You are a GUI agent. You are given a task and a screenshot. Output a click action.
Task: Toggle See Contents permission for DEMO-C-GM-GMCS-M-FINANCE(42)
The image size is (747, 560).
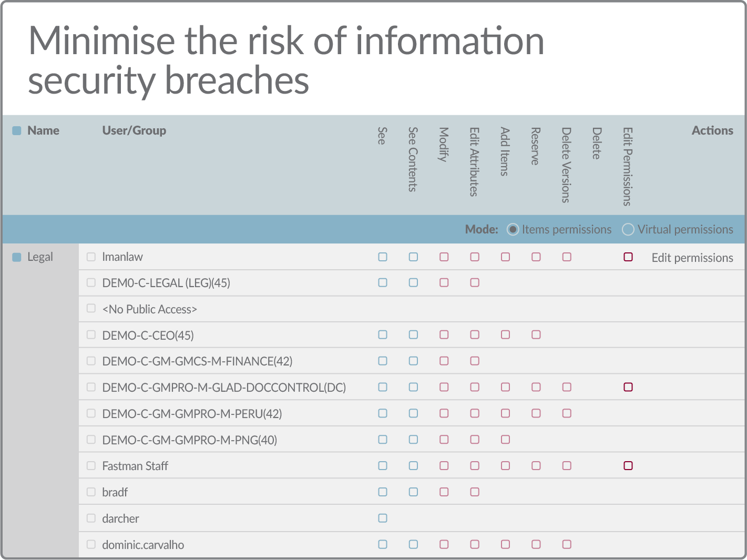coord(413,361)
